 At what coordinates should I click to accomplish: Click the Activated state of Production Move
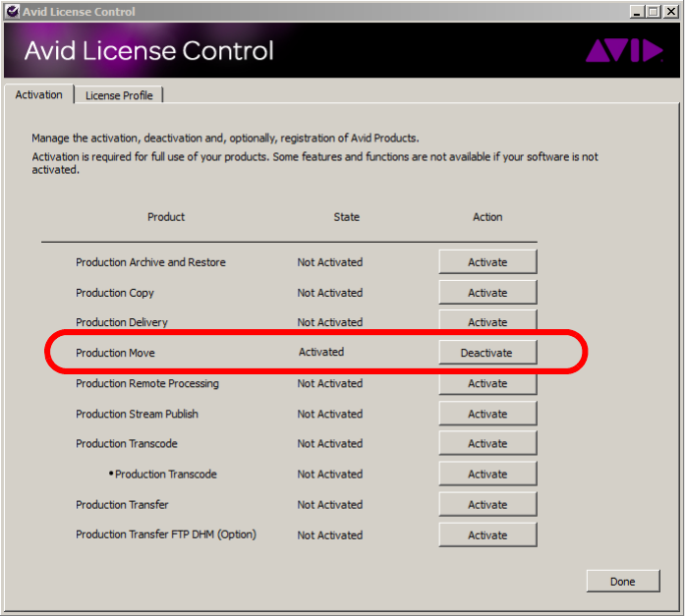pyautogui.click(x=321, y=352)
